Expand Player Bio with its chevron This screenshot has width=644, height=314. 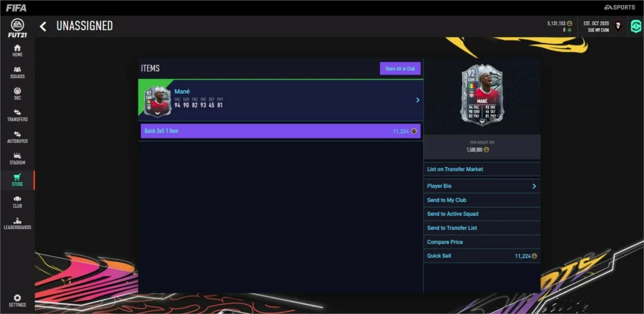[534, 186]
